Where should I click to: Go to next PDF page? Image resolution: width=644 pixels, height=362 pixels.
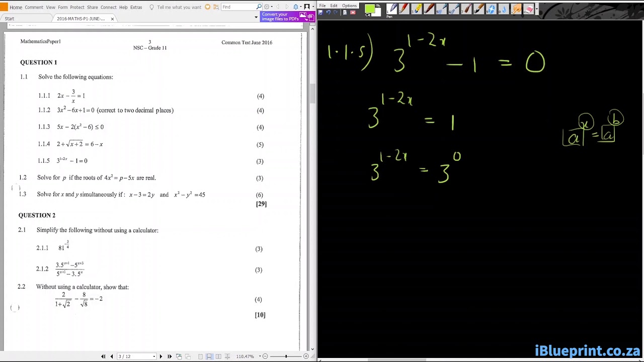(161, 356)
